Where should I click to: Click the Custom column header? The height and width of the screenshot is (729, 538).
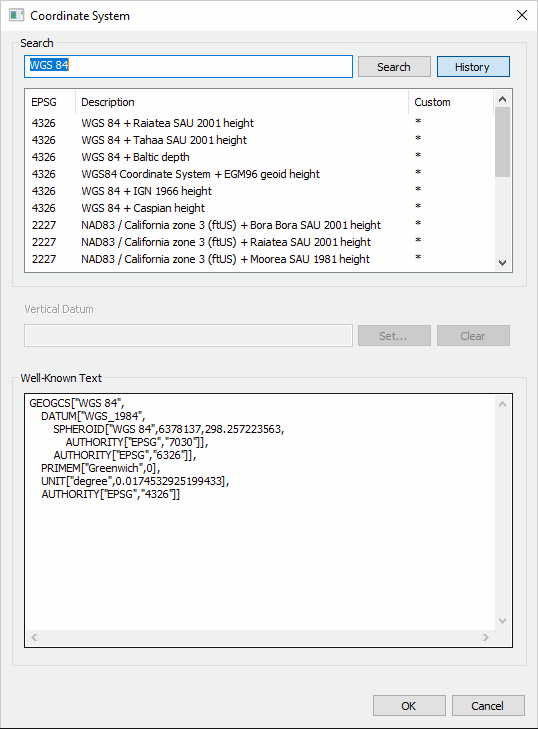(451, 102)
